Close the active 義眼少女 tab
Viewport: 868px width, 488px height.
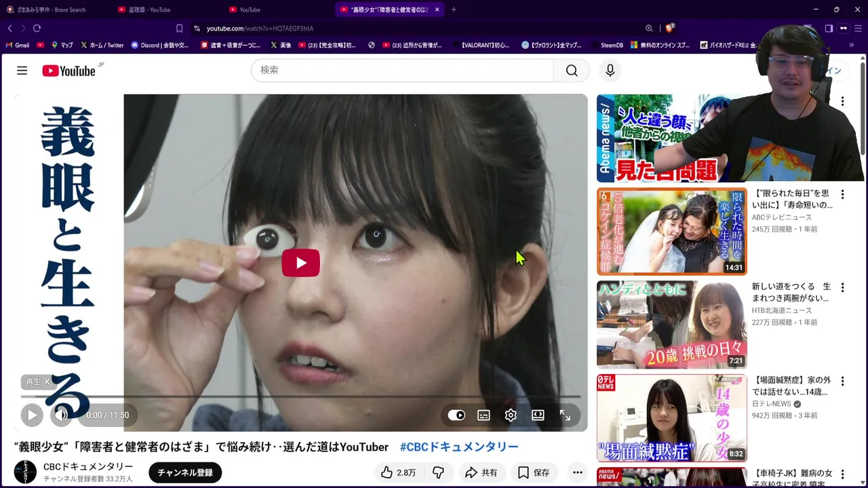[x=437, y=9]
